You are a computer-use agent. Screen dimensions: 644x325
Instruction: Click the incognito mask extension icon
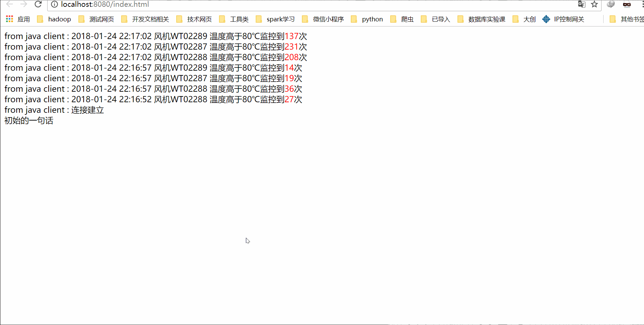tap(627, 5)
